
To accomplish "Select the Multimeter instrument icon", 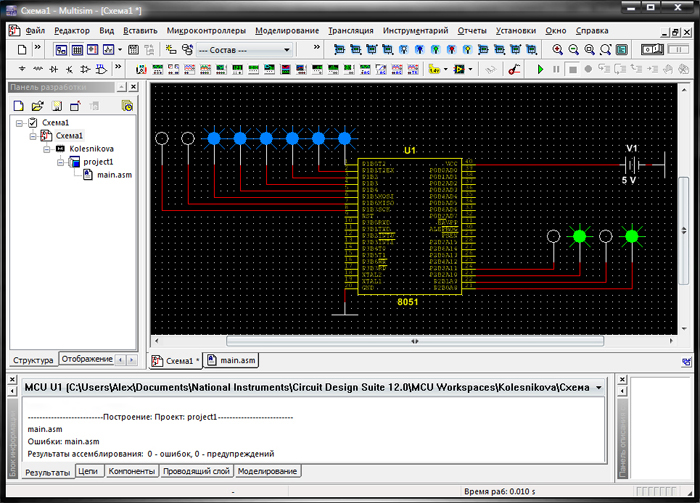I will (x=141, y=69).
